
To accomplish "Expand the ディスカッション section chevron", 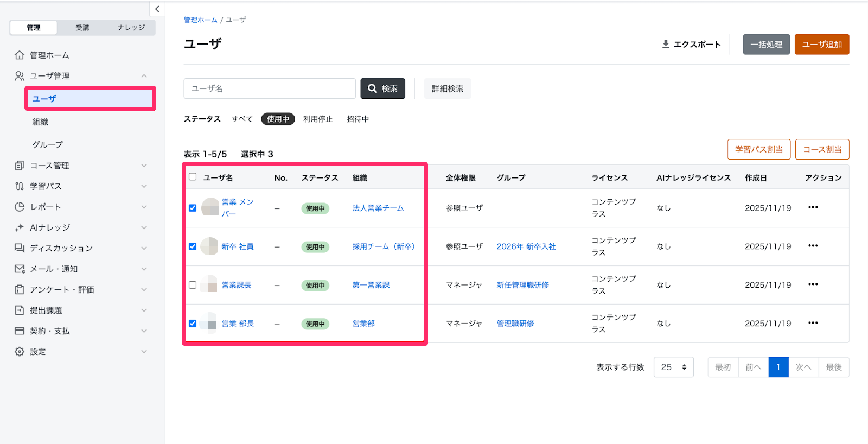I will [x=144, y=248].
